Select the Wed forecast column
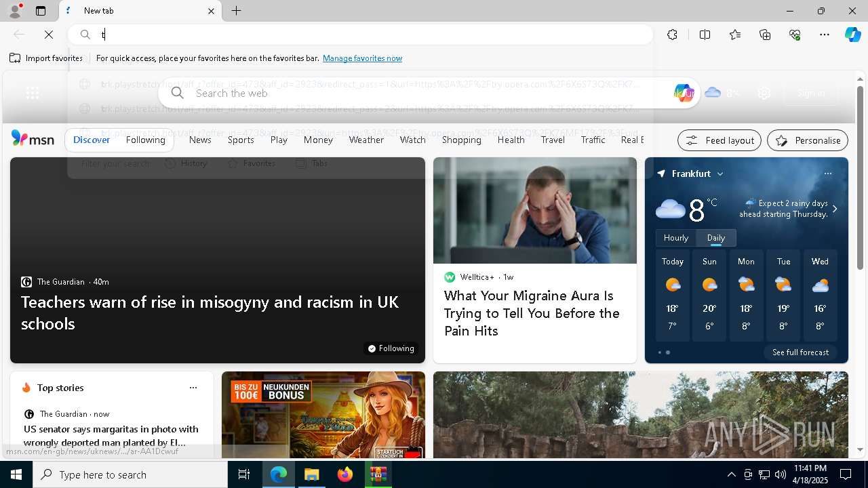The image size is (868, 488). click(820, 296)
